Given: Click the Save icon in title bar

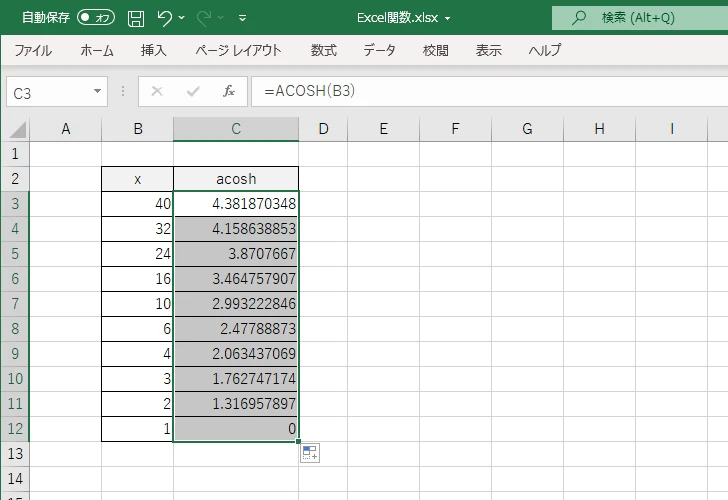Looking at the screenshot, I should click(136, 18).
